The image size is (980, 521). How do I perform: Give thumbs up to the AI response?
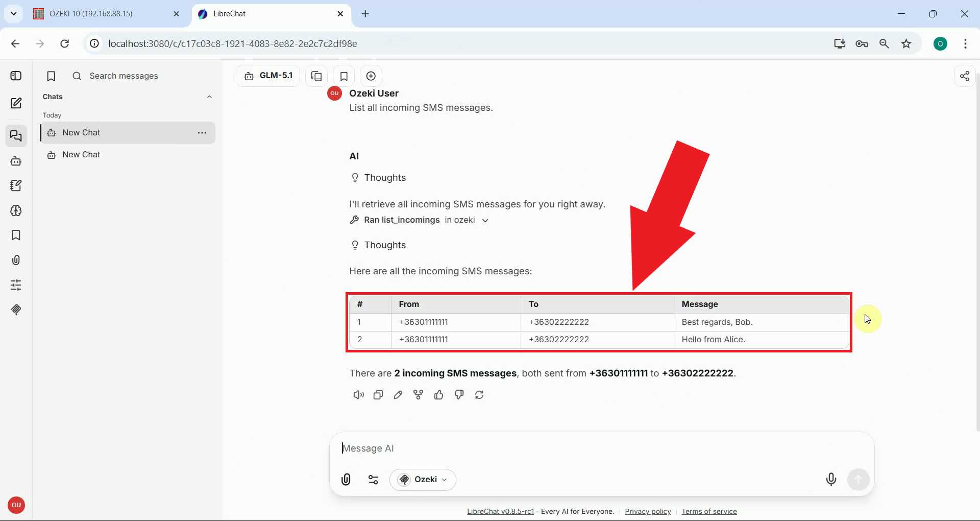438,395
